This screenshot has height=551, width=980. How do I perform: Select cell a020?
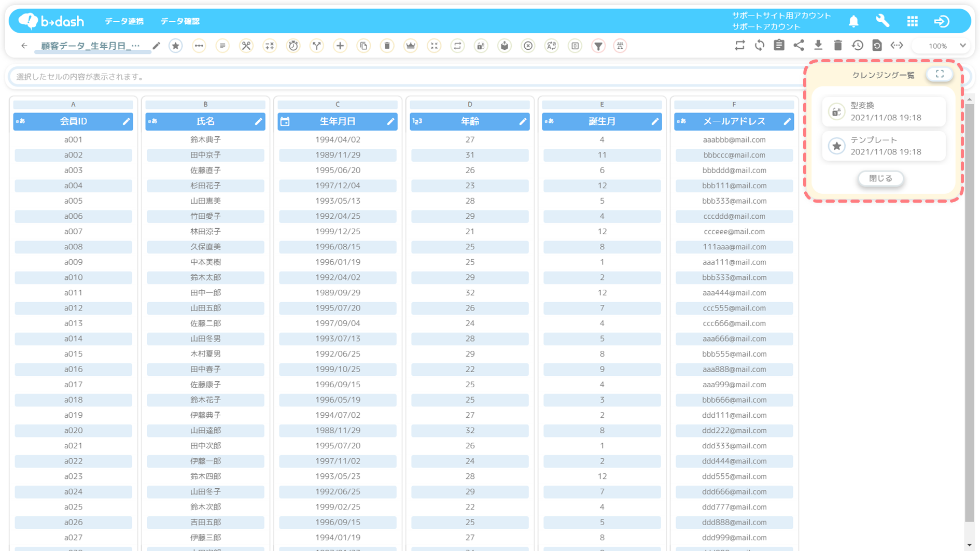(x=73, y=430)
